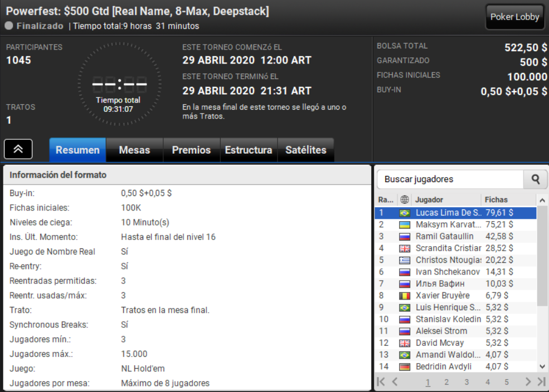Sort players by the Fichas column header
This screenshot has width=549, height=392.
tap(496, 200)
